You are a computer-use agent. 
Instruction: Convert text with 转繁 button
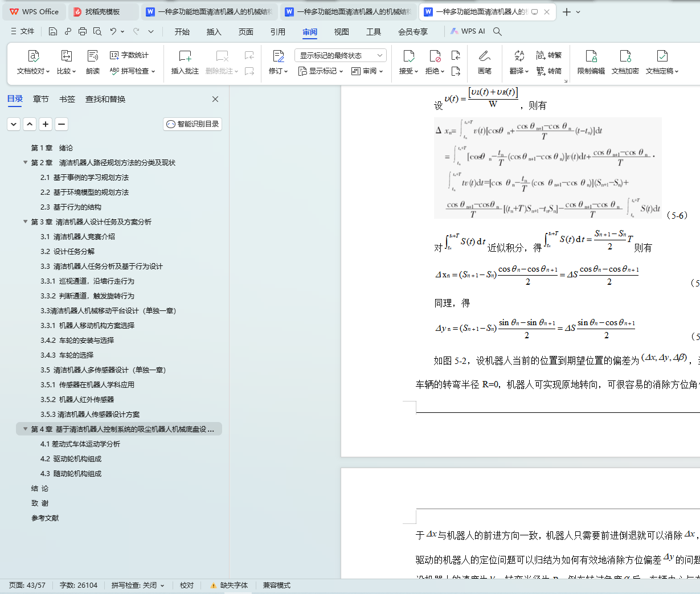click(x=549, y=55)
